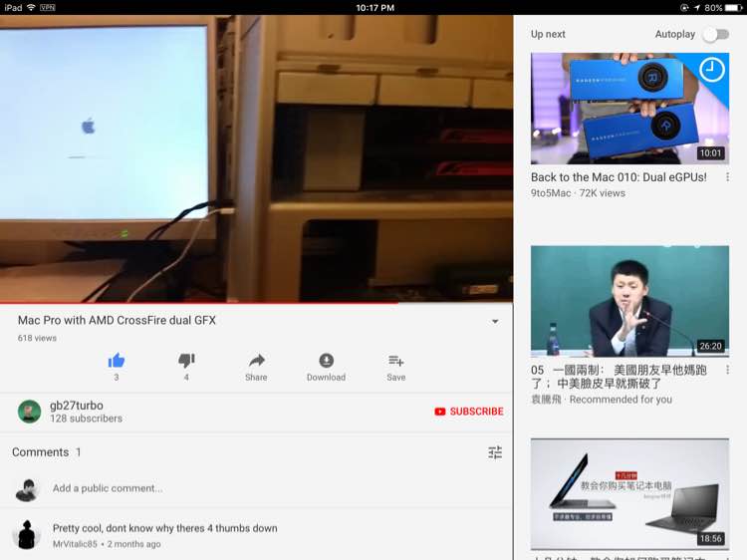This screenshot has width=747, height=560.
Task: Expand the video description arrow
Action: [x=495, y=321]
